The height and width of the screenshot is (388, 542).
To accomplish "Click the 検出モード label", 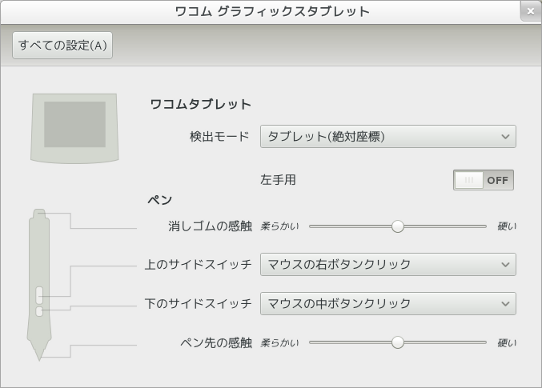I will click(219, 137).
